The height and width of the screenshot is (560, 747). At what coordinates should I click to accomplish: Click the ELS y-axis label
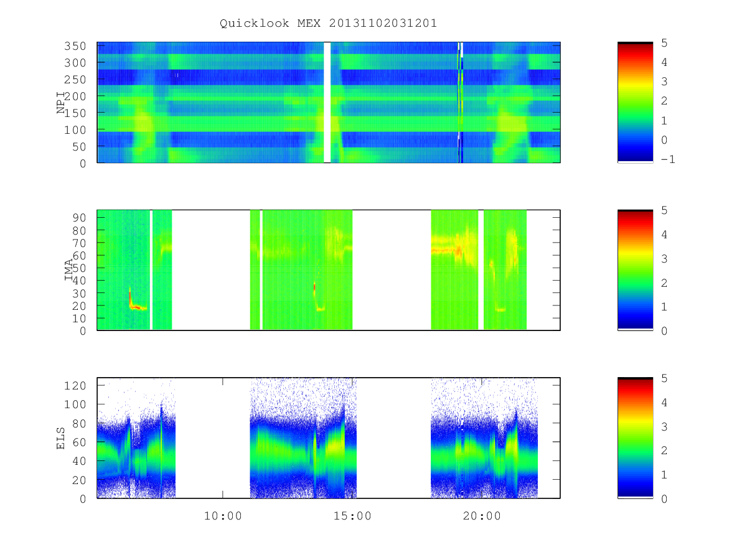click(61, 438)
